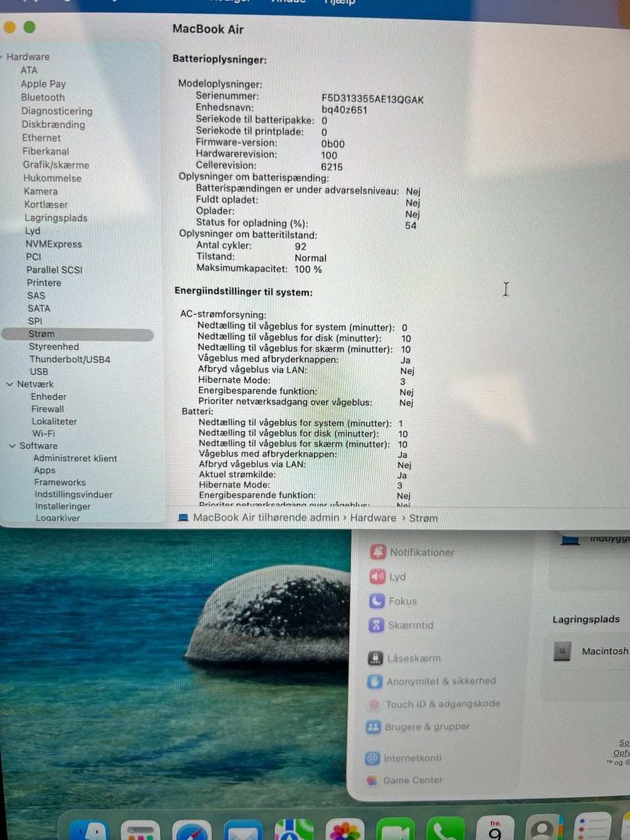Select Diskbrænding in the sidebar
Screen dimensions: 630x840
[x=53, y=124]
